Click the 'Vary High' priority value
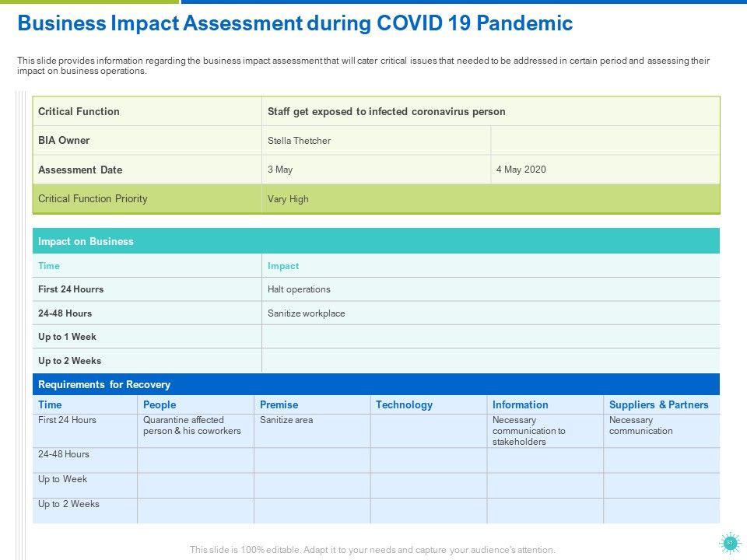The image size is (747, 560). point(288,199)
